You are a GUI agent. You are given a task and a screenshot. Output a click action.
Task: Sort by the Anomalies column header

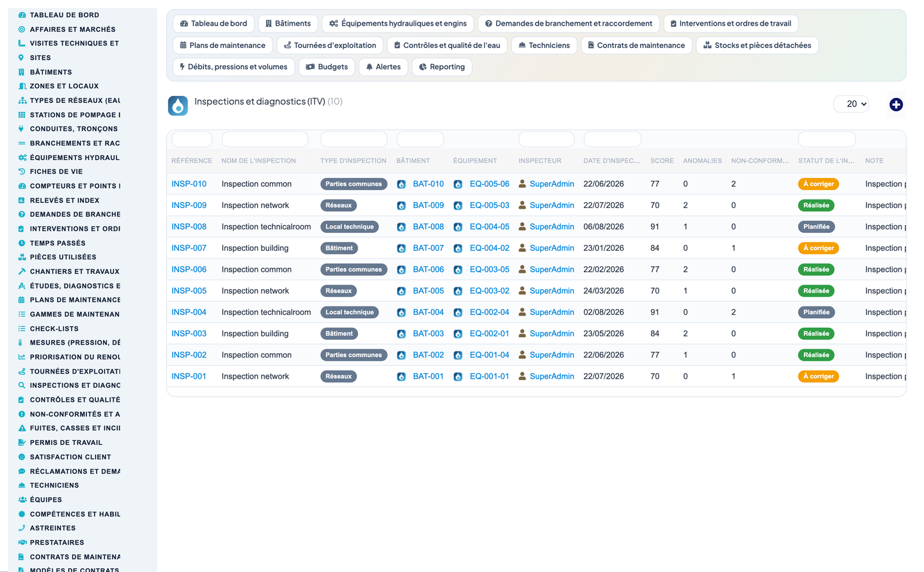point(702,161)
